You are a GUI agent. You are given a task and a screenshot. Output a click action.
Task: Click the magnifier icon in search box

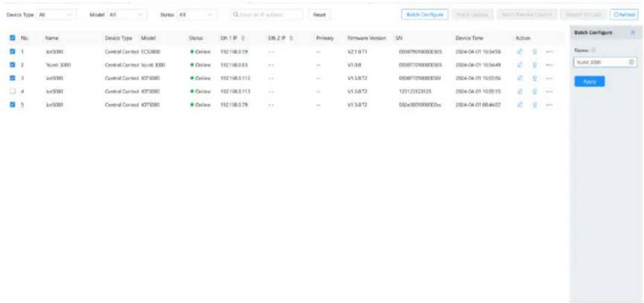(236, 14)
